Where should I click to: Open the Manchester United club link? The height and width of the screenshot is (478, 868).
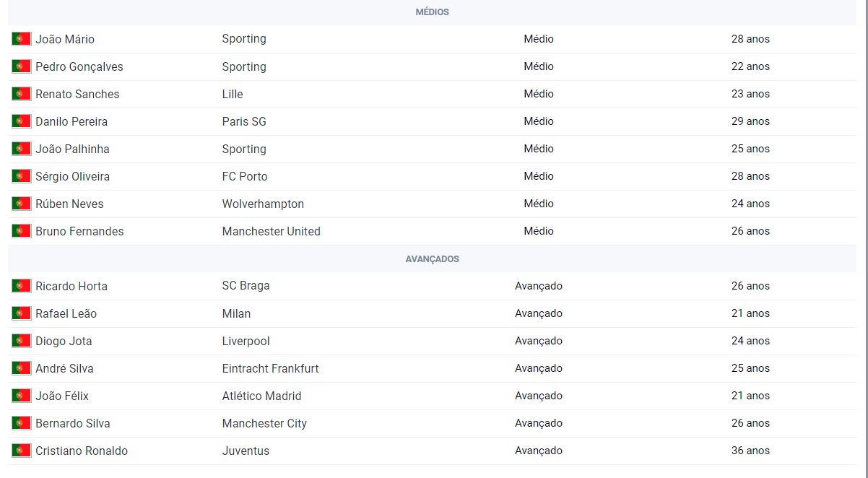pos(272,231)
